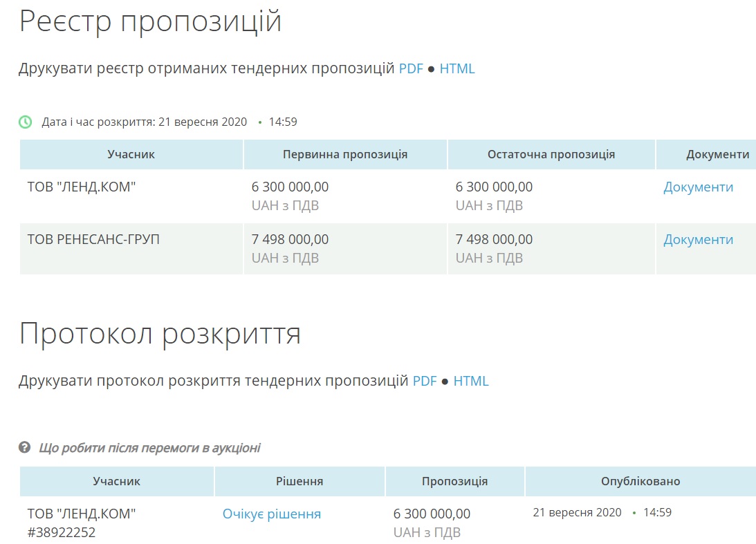This screenshot has height=544, width=756.
Task: Click the "Протокол розкриття" heading
Action: pyautogui.click(x=160, y=334)
